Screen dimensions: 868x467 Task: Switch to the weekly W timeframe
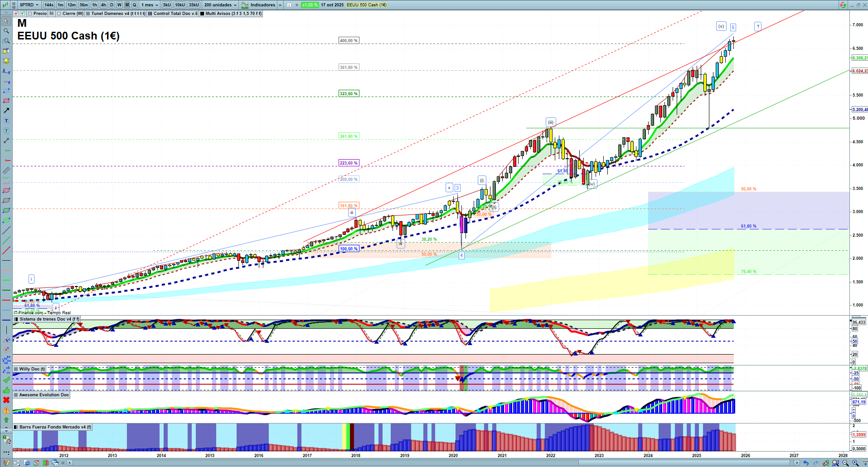[x=119, y=5]
